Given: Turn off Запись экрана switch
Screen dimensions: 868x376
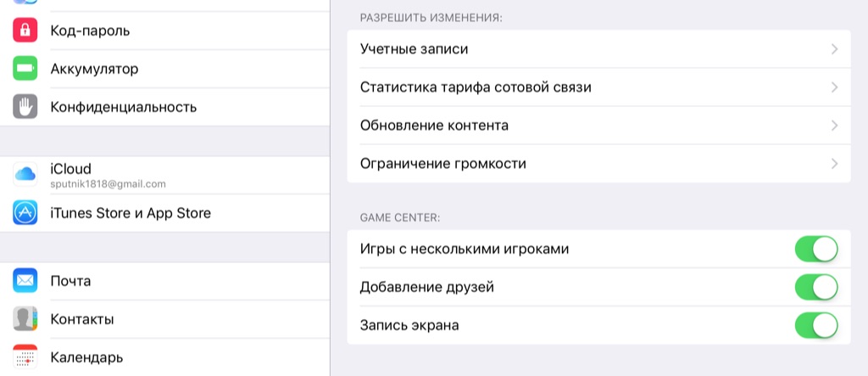Looking at the screenshot, I should [x=815, y=325].
